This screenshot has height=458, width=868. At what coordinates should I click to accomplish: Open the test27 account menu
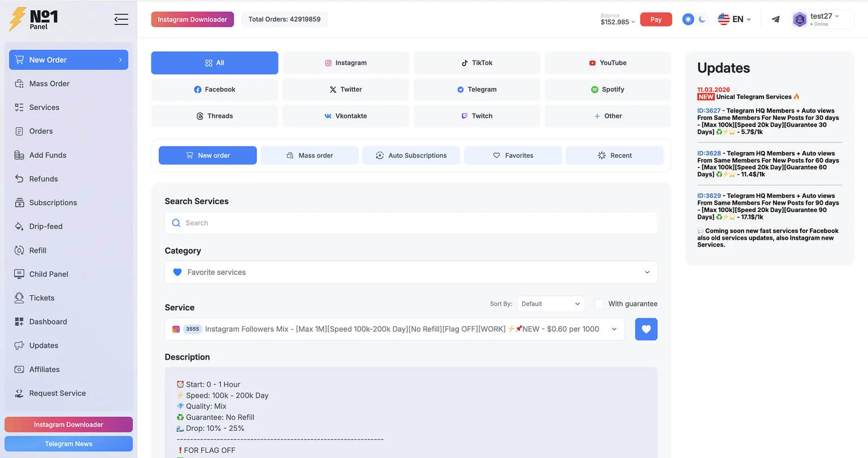coord(823,19)
